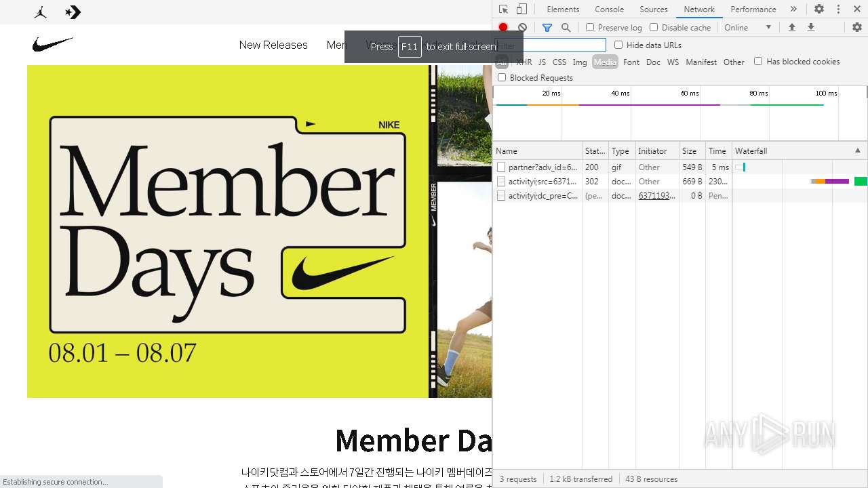Filter requests by WS
This screenshot has height=488, width=868.
(673, 62)
